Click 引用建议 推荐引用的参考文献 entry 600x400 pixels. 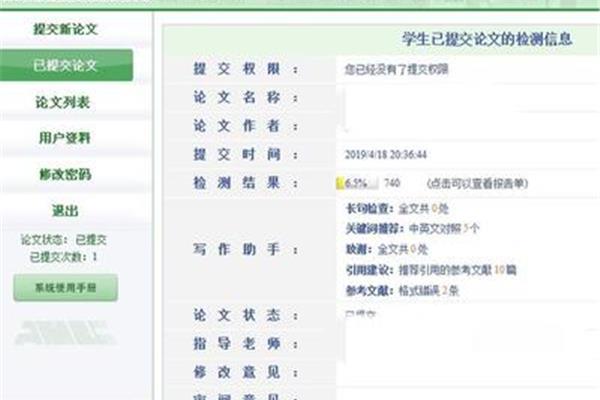(431, 270)
